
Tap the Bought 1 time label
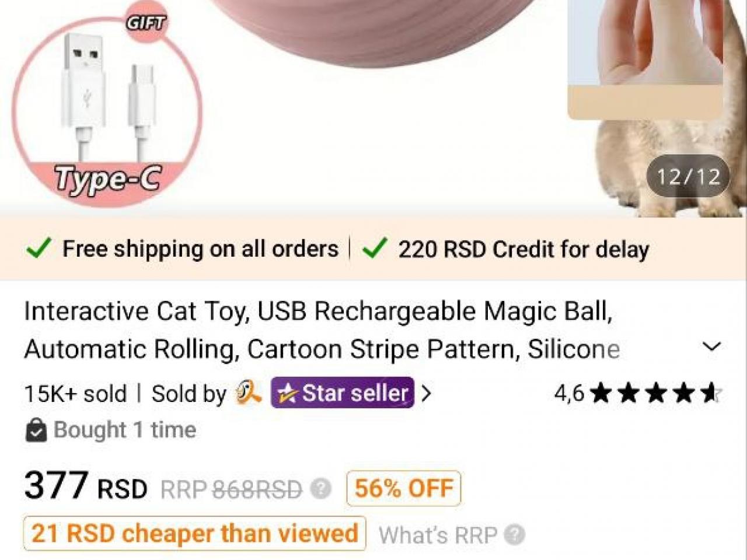125,430
